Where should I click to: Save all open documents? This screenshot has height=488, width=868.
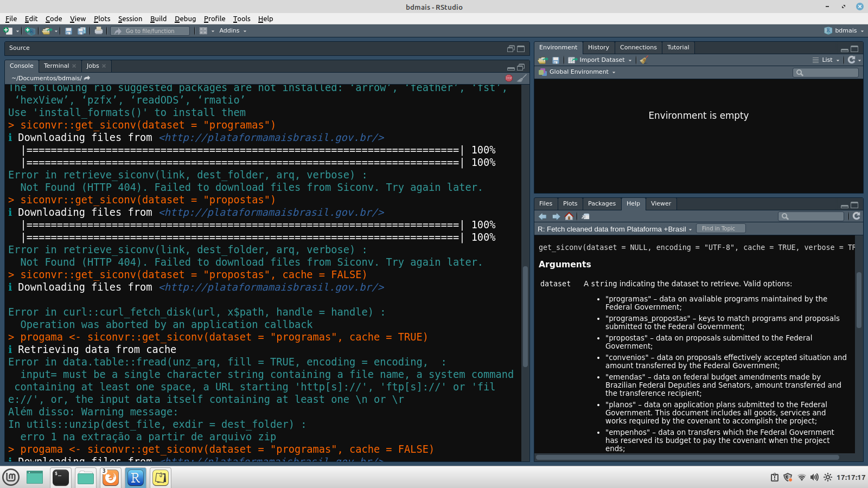pyautogui.click(x=81, y=31)
